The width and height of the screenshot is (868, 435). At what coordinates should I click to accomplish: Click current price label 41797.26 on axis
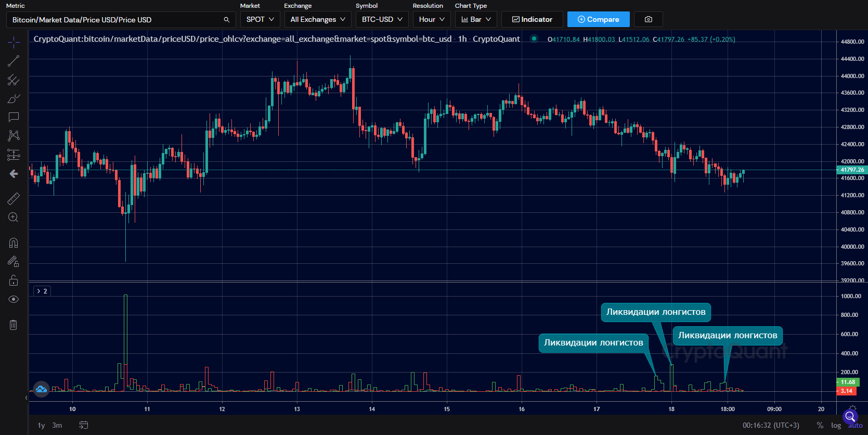tap(851, 170)
